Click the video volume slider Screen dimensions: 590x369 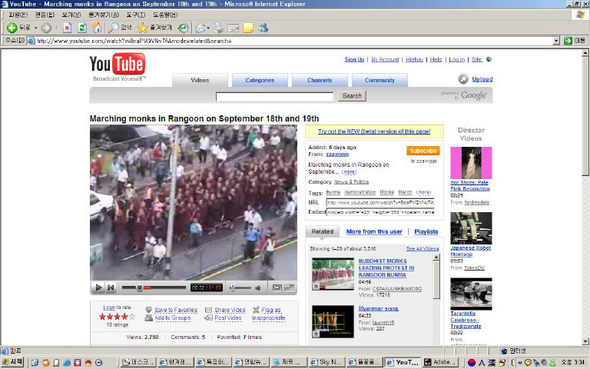tap(240, 288)
